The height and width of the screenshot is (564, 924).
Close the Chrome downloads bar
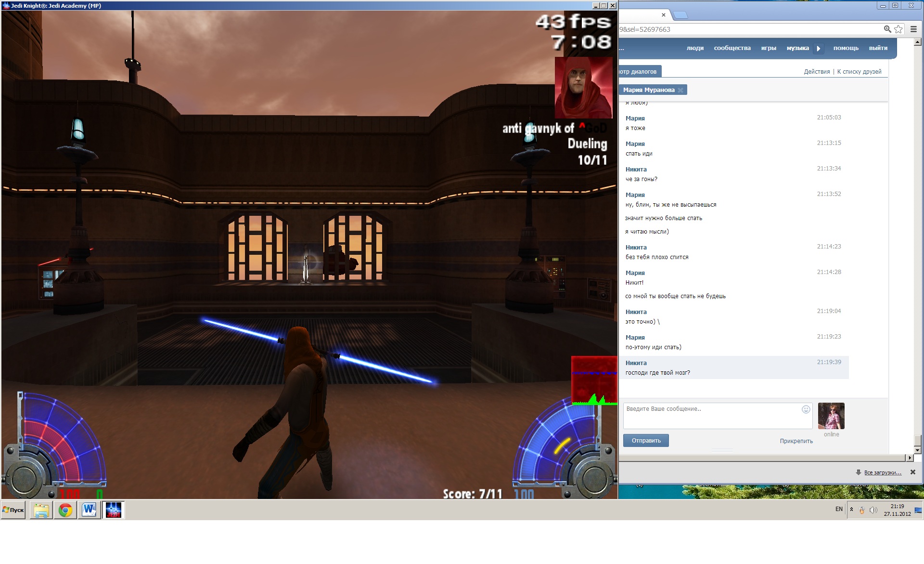coord(912,472)
